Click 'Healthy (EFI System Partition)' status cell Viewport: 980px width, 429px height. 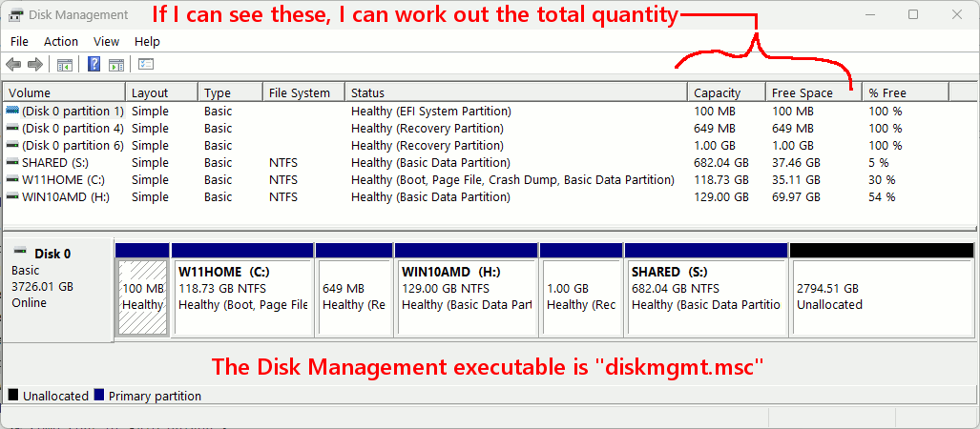[431, 112]
